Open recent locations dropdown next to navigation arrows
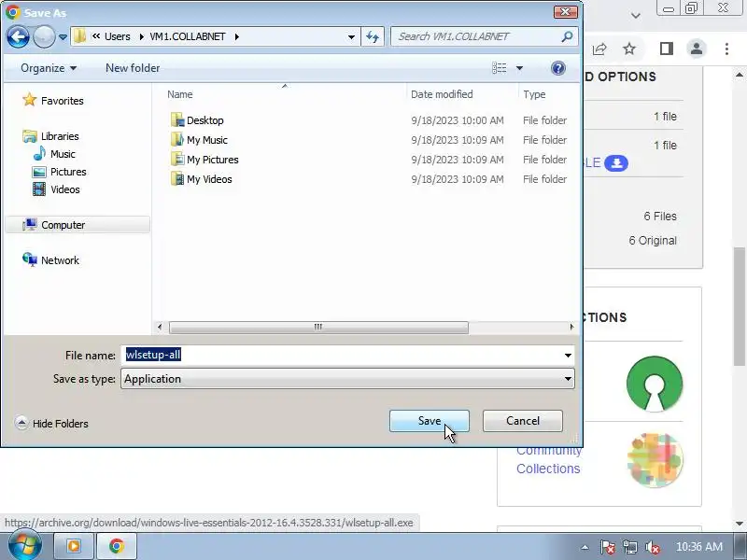Viewport: 747px width, 560px height. [63, 36]
